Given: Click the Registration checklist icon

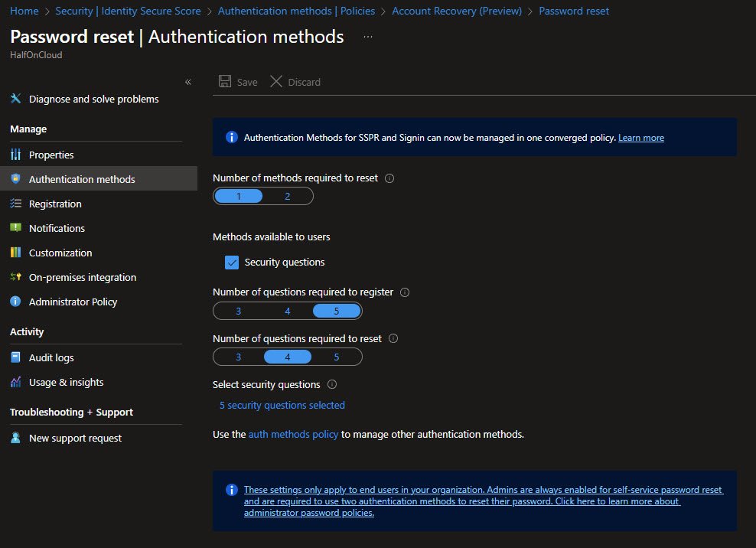Looking at the screenshot, I should [x=15, y=204].
